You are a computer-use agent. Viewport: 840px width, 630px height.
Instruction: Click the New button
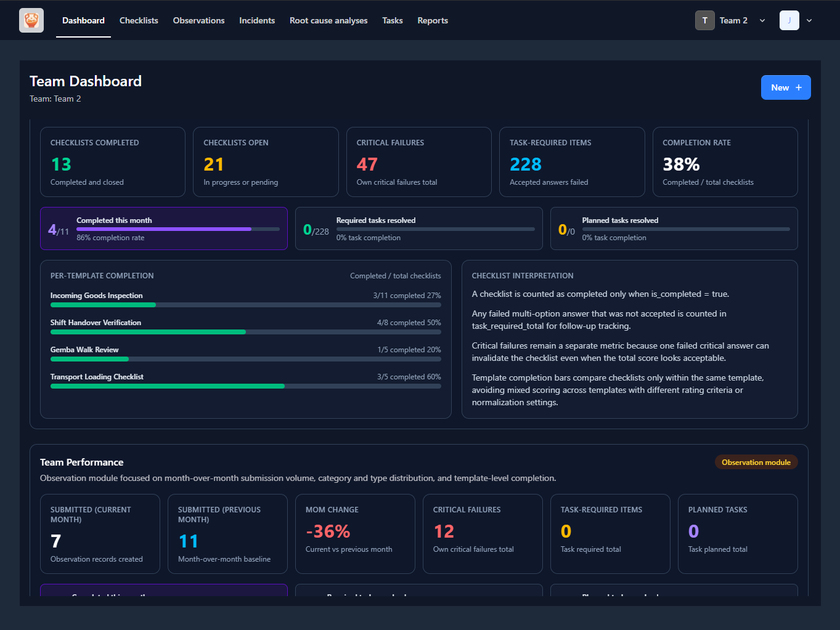(x=786, y=87)
